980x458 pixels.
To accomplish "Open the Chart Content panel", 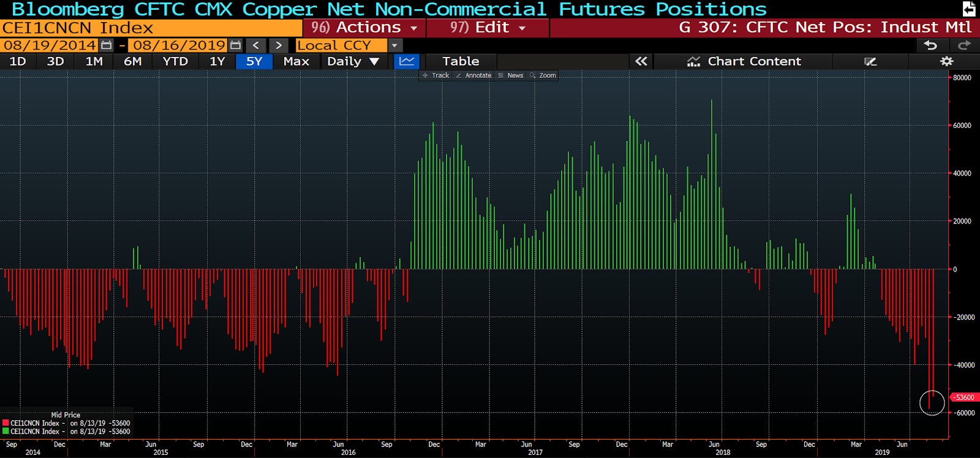I will pyautogui.click(x=744, y=61).
